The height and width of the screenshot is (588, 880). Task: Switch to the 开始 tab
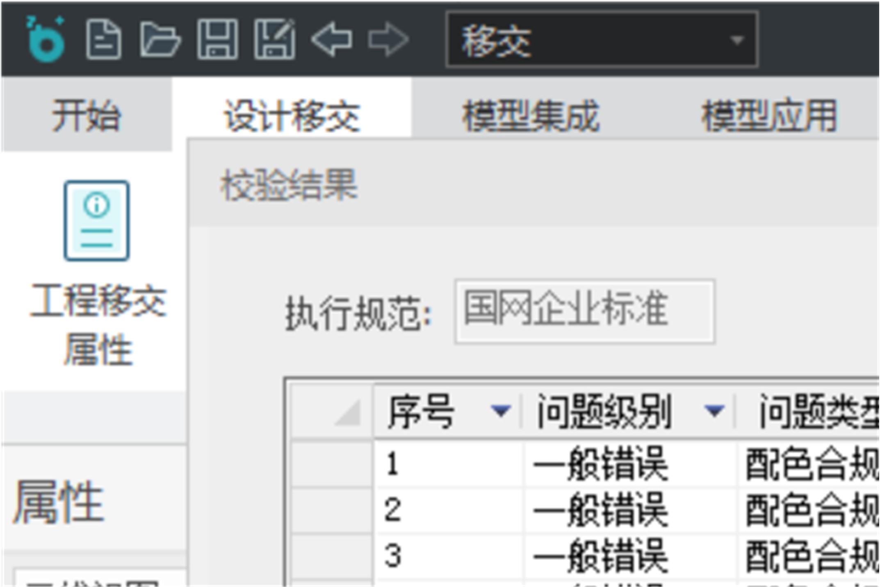86,116
